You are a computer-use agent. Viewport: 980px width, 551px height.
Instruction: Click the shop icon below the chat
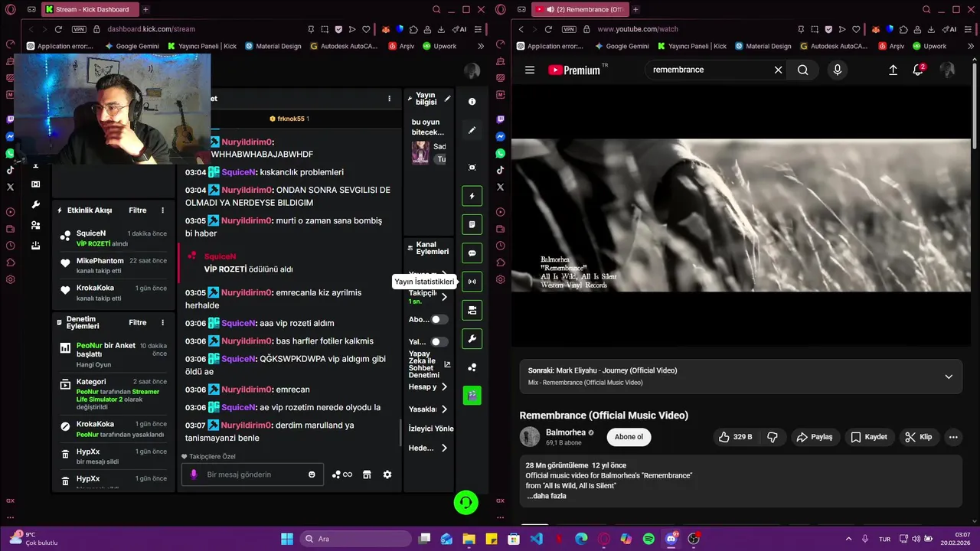(367, 474)
